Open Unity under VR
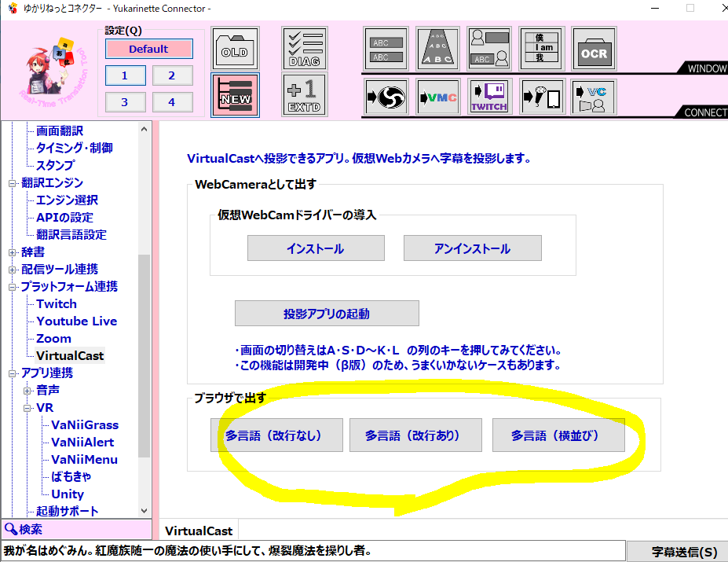The width and height of the screenshot is (728, 562). click(68, 494)
